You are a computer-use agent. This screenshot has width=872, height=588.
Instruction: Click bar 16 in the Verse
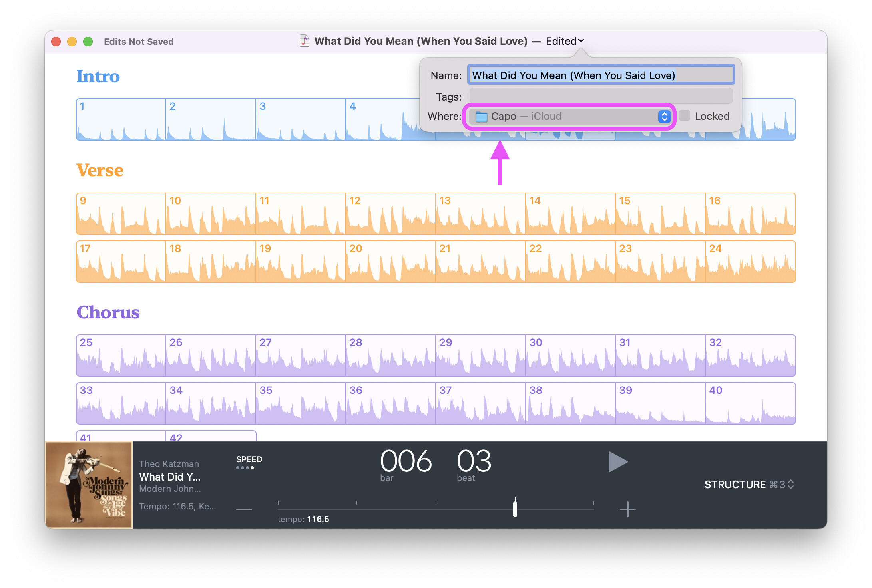pyautogui.click(x=751, y=214)
